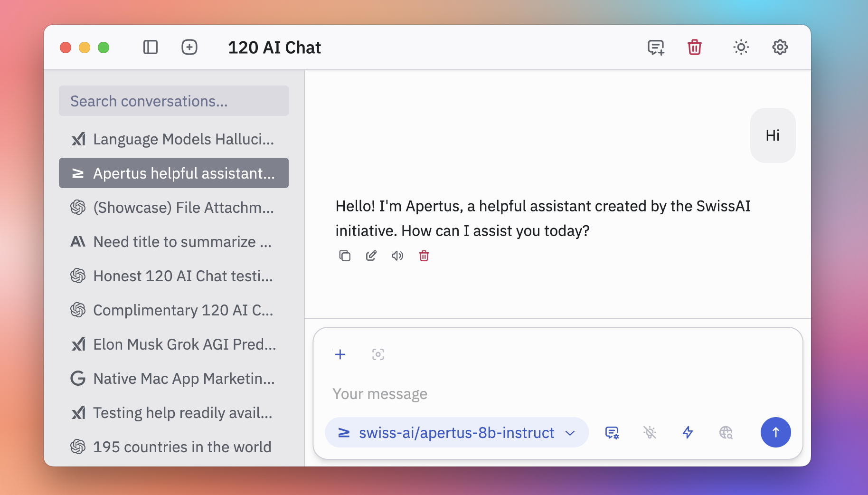Send the message with the arrow button
Viewport: 868px width, 495px height.
click(775, 433)
